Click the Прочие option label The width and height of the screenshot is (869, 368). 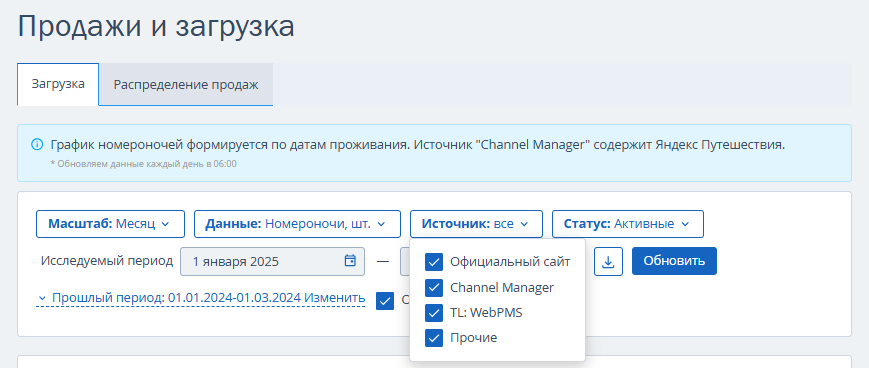click(x=473, y=338)
